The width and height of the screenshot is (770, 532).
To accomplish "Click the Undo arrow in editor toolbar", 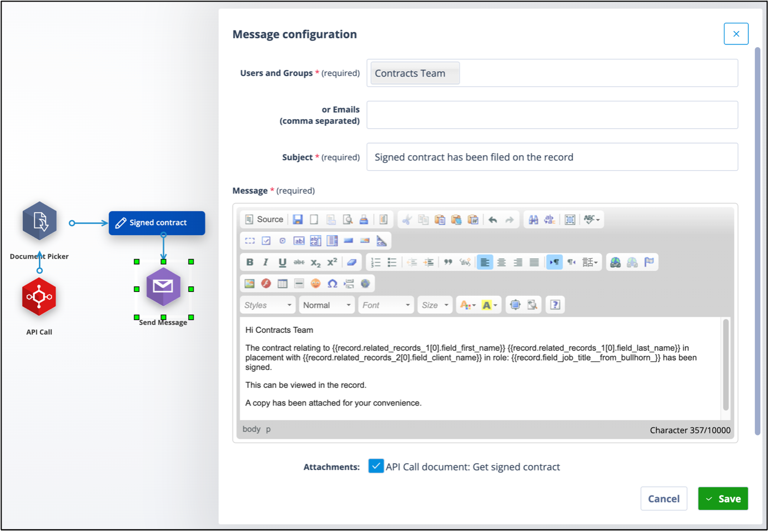I will (493, 220).
